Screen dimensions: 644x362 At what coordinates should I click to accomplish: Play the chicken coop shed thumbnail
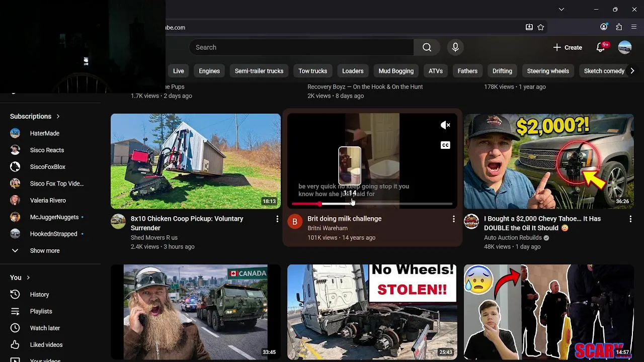(196, 161)
